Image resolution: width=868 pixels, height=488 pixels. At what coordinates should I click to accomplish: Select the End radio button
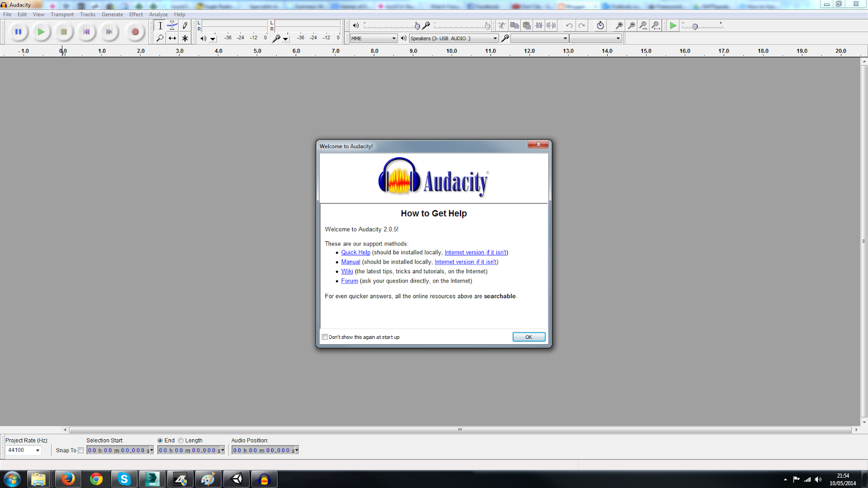[x=160, y=441]
